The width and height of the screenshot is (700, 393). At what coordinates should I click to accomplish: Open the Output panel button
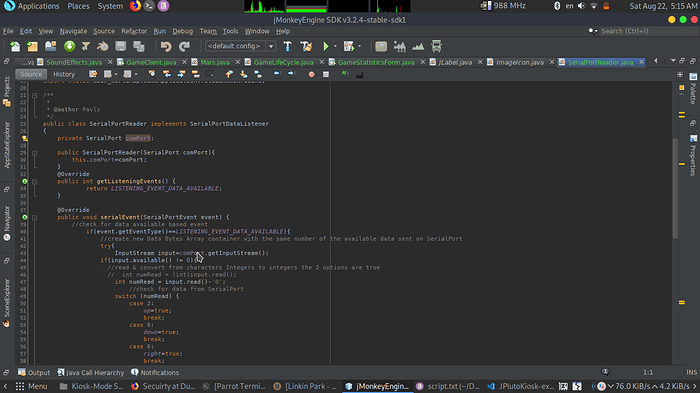(x=34, y=372)
